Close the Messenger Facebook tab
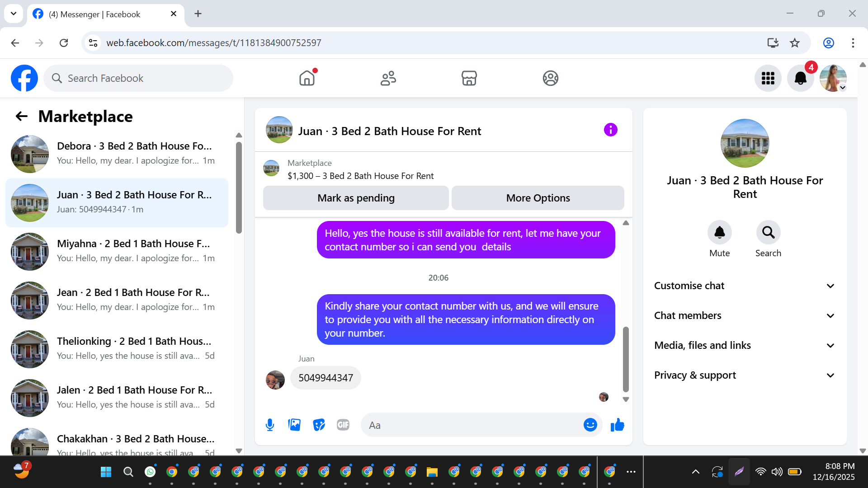This screenshot has width=868, height=488. pos(174,14)
